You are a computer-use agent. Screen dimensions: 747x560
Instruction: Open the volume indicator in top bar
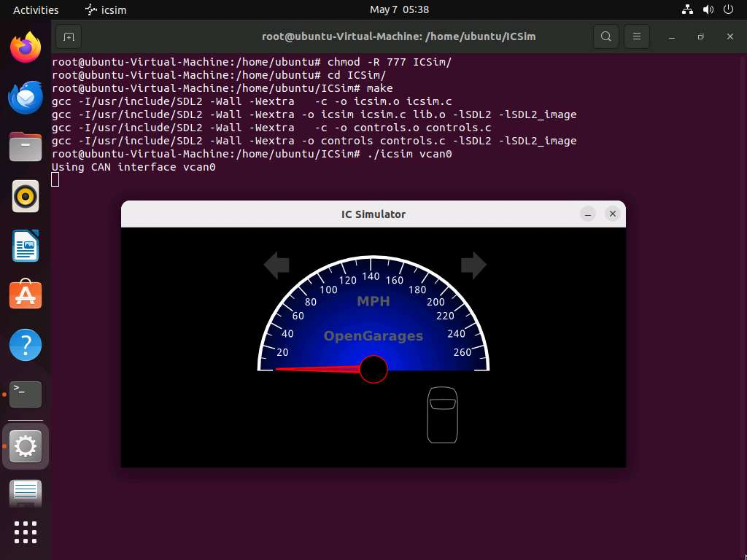708,9
